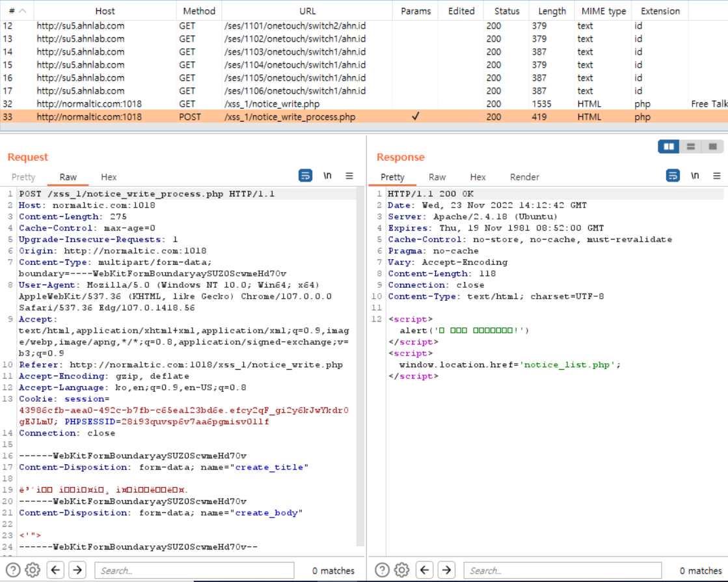This screenshot has width=728, height=582.
Task: Sort history by Edited column
Action: (461, 10)
